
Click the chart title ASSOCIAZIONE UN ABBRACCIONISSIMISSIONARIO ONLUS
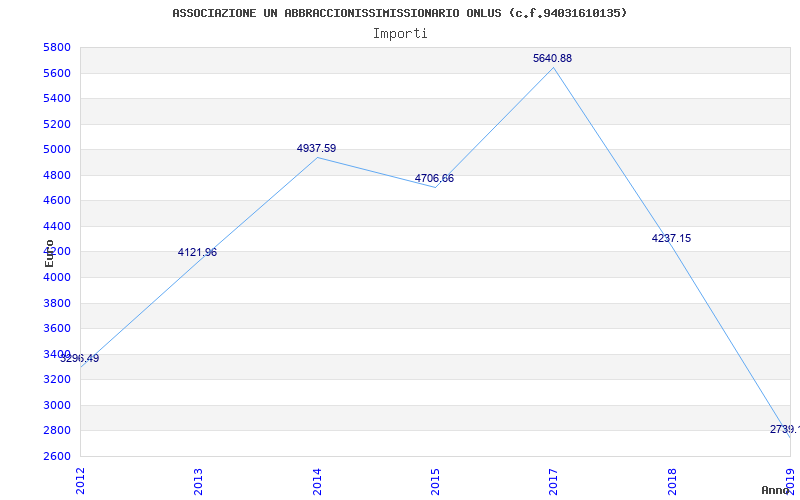pos(399,13)
